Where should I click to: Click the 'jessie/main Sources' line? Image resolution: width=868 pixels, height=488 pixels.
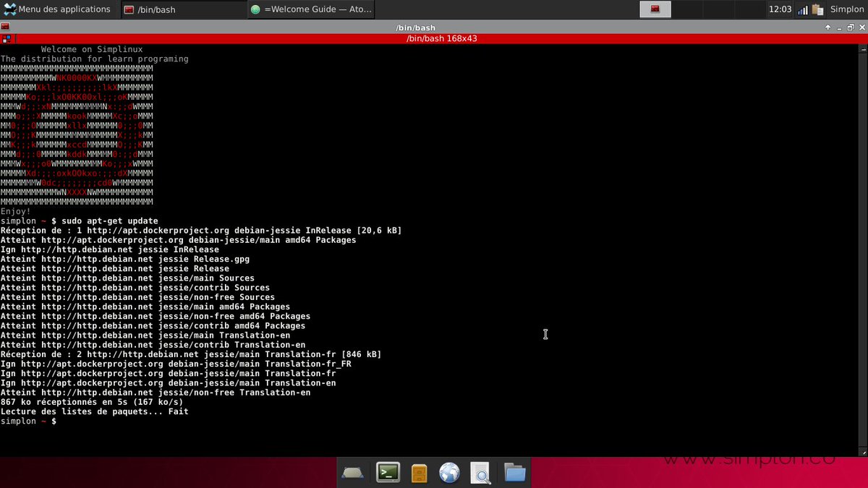coord(127,278)
